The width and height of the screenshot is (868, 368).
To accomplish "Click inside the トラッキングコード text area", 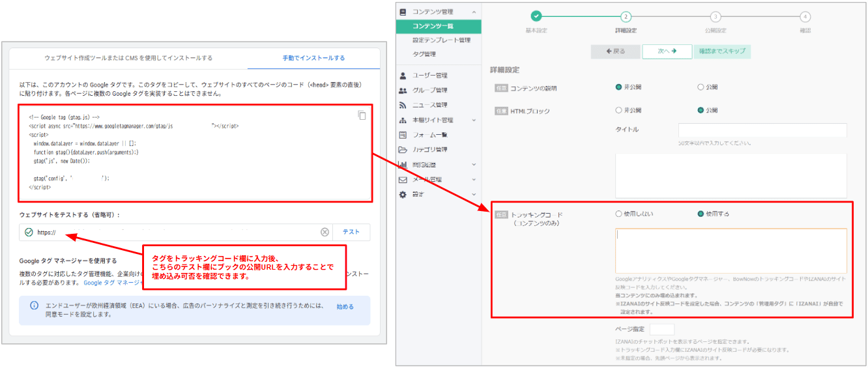I will pyautogui.click(x=731, y=251).
